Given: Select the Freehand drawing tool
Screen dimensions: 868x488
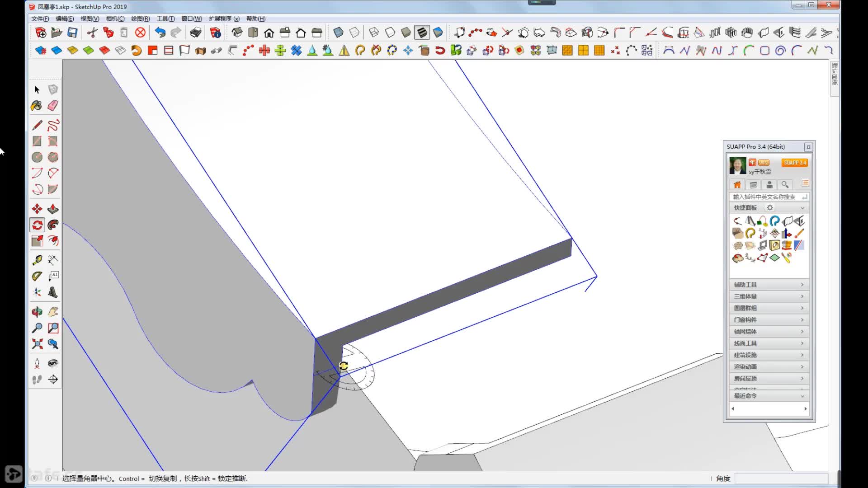Looking at the screenshot, I should 53,125.
